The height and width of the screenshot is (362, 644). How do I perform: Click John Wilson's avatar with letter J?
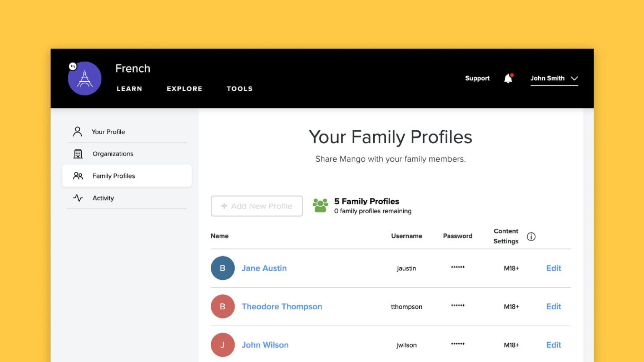[x=223, y=345]
